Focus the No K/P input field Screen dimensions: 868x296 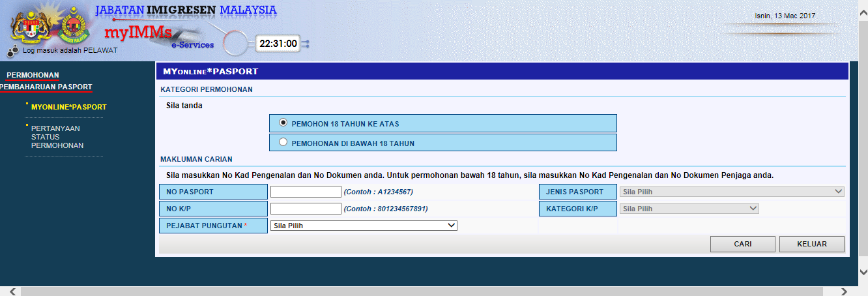(306, 209)
